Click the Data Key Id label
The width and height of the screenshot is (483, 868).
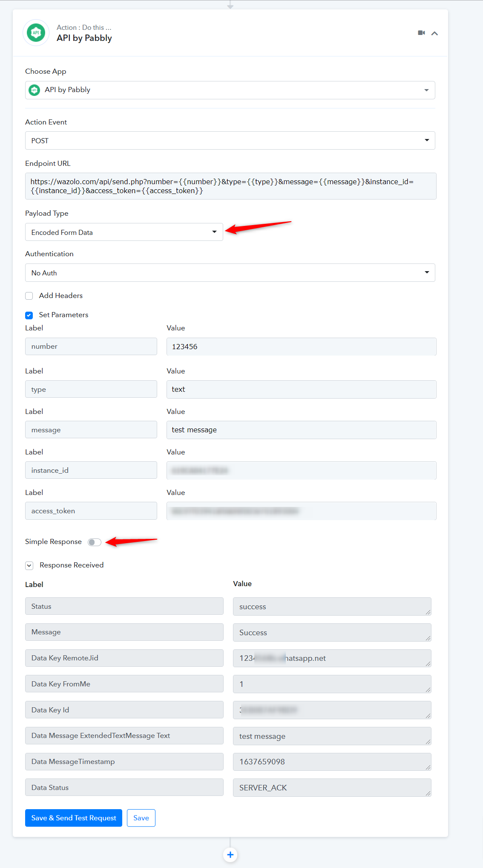[124, 710]
